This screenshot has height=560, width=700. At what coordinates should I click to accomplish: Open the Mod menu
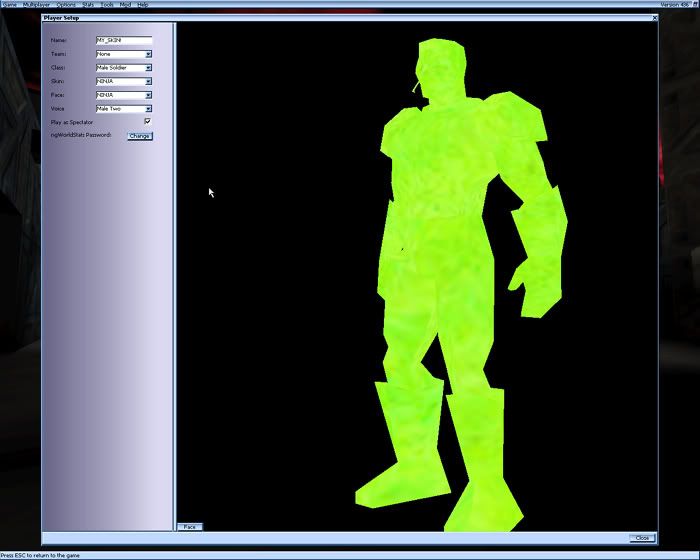pyautogui.click(x=125, y=5)
